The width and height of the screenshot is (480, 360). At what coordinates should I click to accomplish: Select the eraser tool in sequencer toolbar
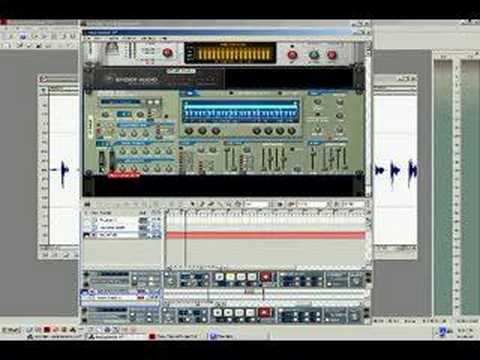211,204
